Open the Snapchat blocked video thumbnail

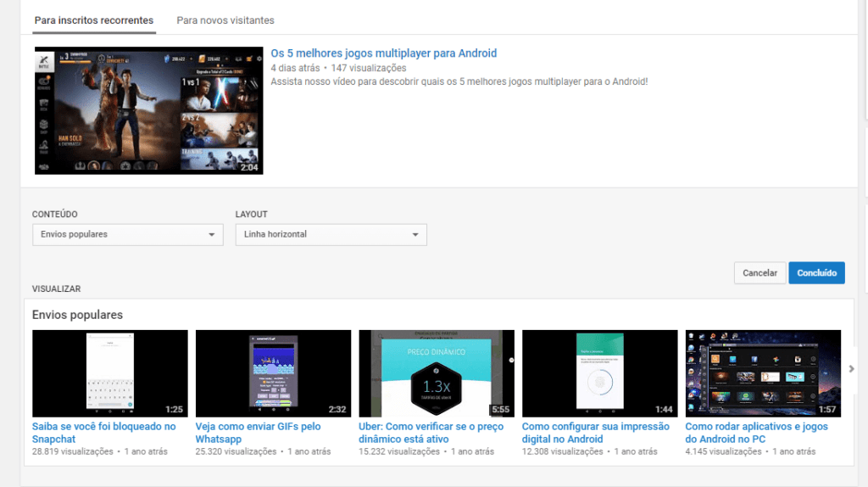(110, 373)
